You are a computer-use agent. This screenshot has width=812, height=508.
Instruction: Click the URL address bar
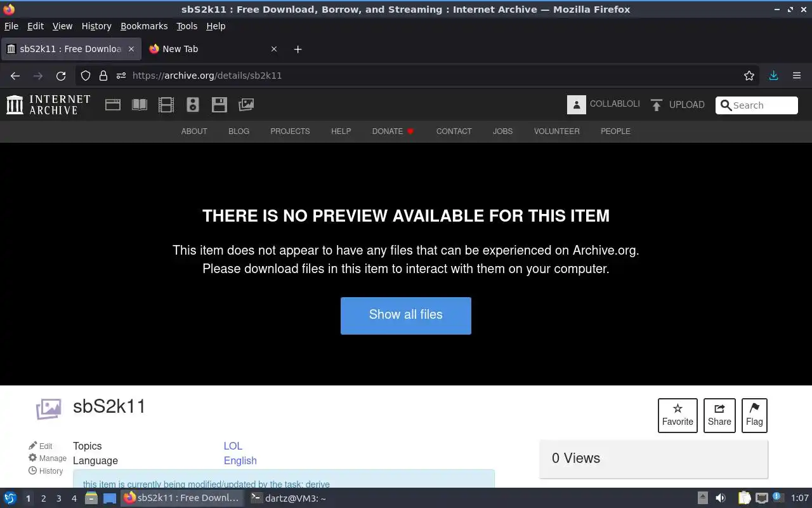419,76
